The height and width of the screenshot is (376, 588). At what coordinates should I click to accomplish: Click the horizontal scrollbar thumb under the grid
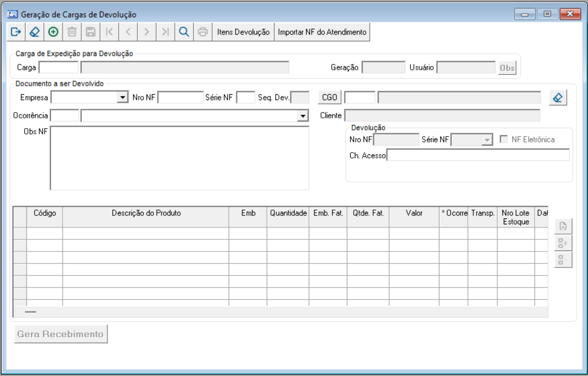pyautogui.click(x=31, y=312)
